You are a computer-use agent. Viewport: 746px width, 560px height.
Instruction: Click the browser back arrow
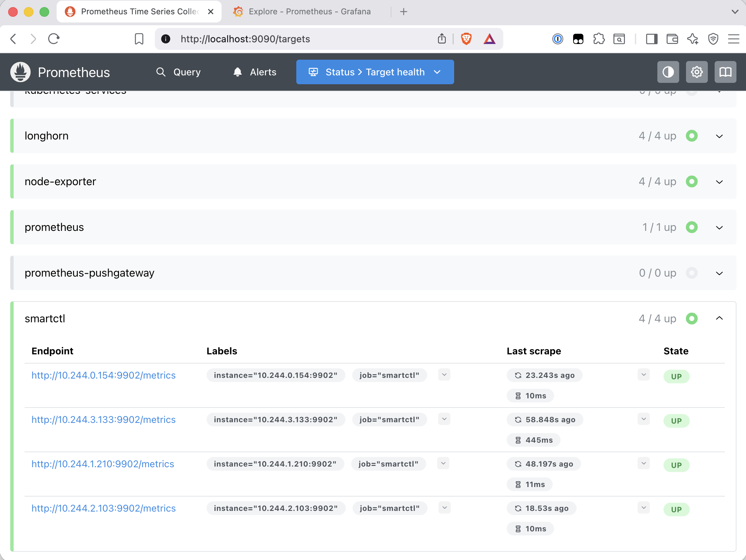pos(14,39)
